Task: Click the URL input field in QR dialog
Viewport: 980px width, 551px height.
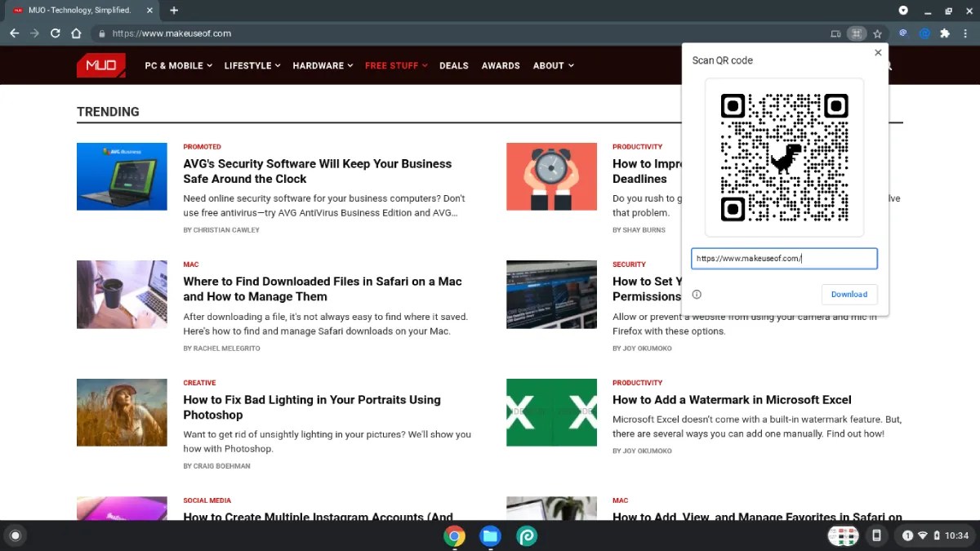Action: pyautogui.click(x=784, y=258)
